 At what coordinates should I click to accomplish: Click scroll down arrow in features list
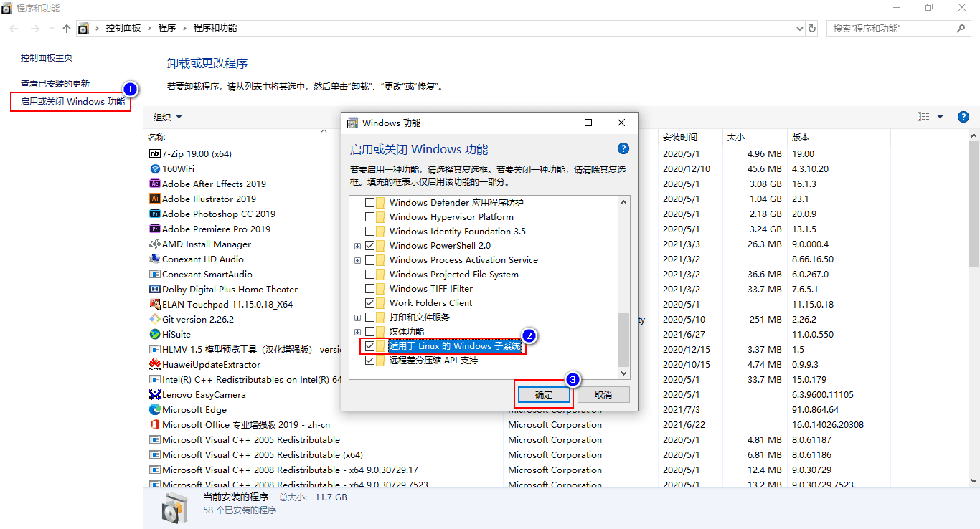tap(623, 373)
